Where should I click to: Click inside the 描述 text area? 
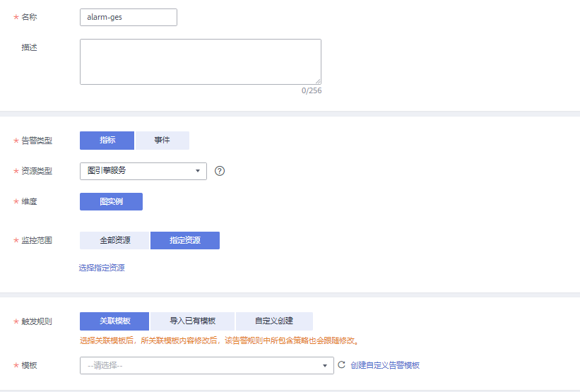pyautogui.click(x=201, y=61)
